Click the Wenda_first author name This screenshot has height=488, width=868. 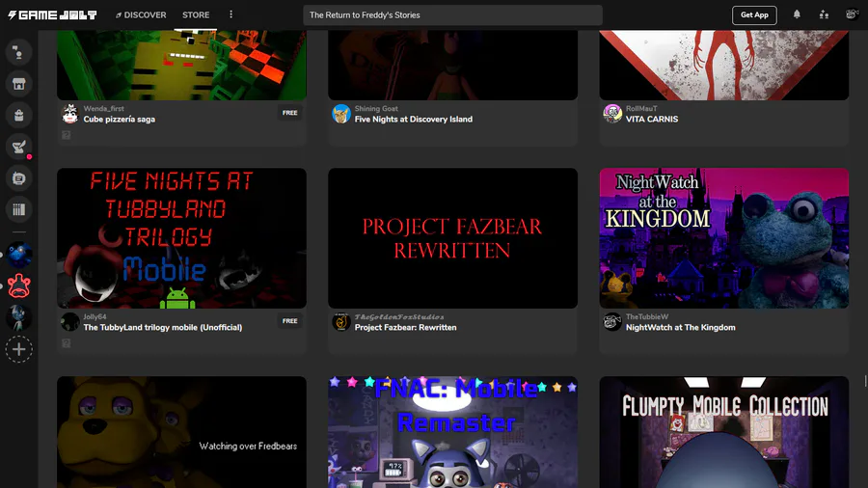103,109
